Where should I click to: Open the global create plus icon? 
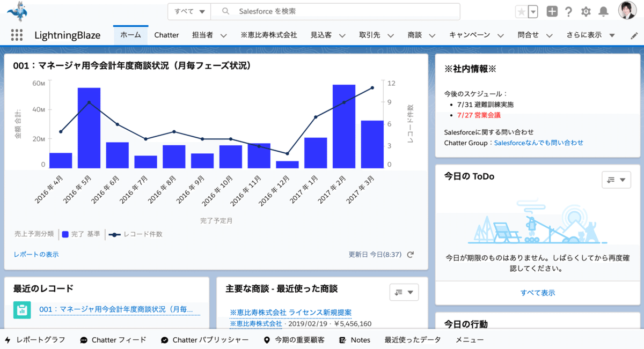pos(552,11)
